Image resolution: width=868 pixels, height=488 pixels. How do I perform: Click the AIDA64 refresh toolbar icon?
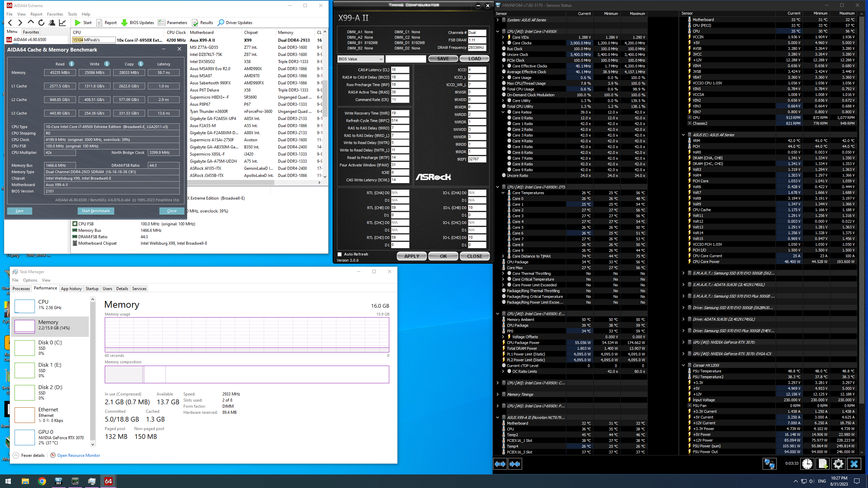click(41, 23)
